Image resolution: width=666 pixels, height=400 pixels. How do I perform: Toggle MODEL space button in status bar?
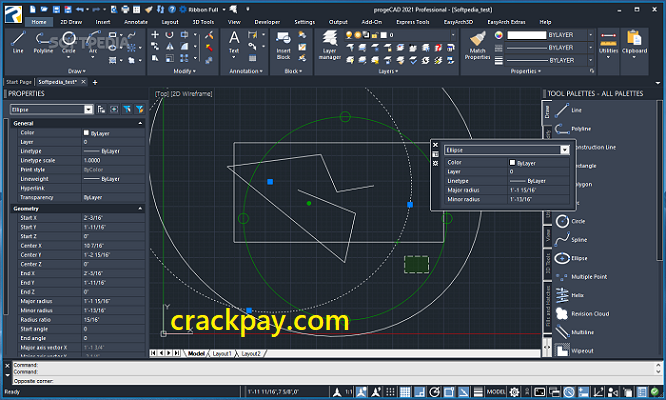click(496, 392)
